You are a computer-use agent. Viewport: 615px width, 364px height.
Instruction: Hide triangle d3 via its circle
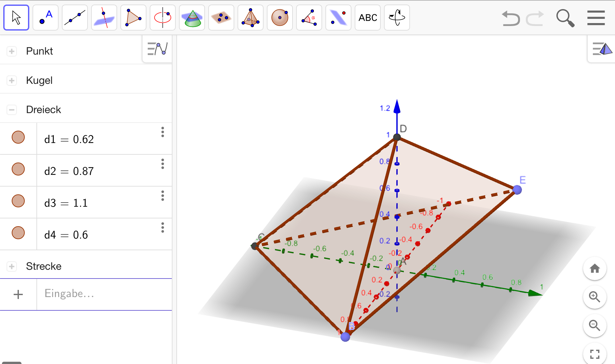pyautogui.click(x=19, y=201)
